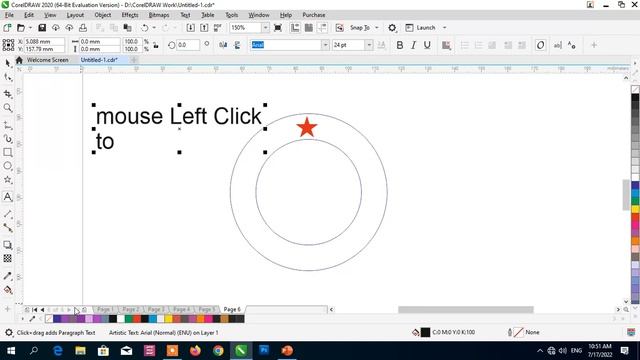This screenshot has width=640, height=360.
Task: Open the Options gear icon
Action: point(392,28)
